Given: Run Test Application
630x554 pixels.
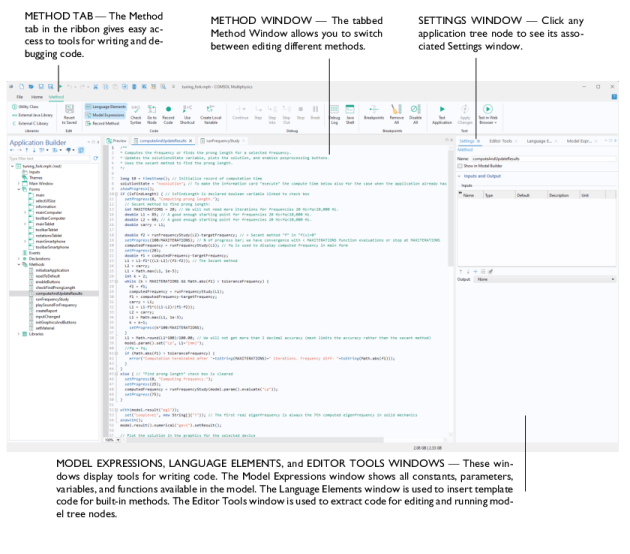Looking at the screenshot, I should [443, 110].
